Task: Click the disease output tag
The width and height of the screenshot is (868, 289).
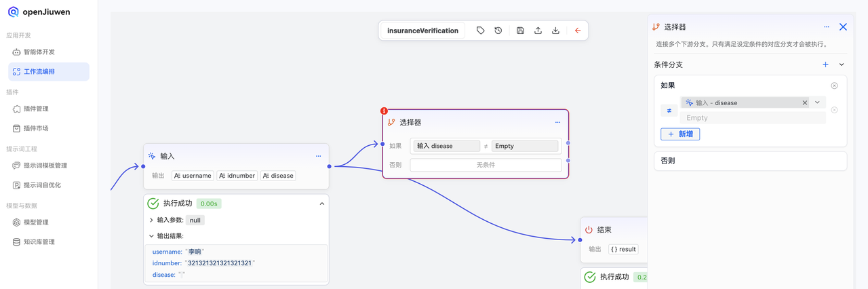Action: point(279,176)
